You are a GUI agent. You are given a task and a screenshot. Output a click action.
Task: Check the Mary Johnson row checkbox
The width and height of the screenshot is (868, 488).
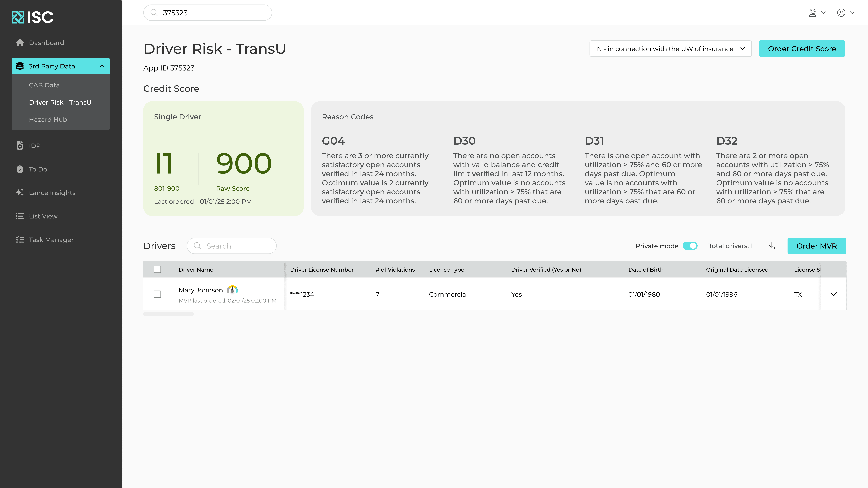tap(157, 294)
